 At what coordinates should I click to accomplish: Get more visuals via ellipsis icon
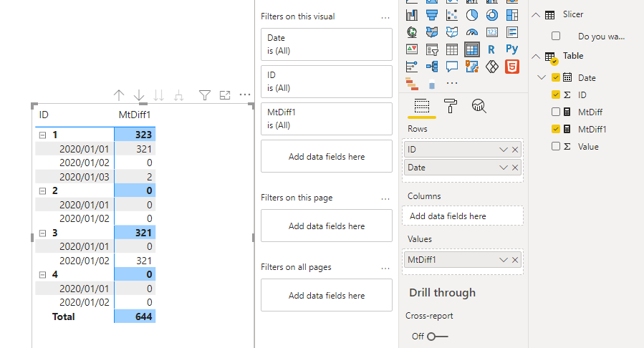pos(452,83)
